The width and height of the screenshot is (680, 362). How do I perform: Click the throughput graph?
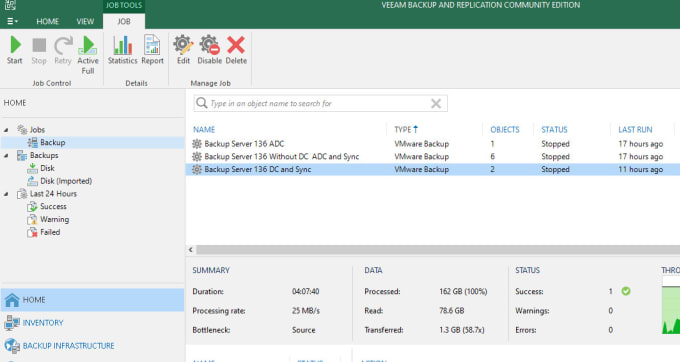(x=671, y=306)
